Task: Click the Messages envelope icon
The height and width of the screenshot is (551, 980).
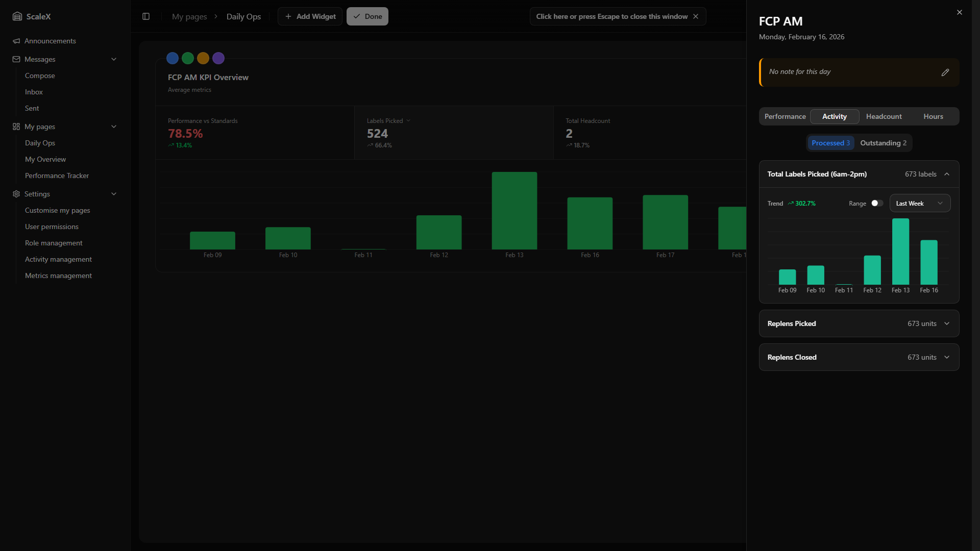Action: (x=16, y=59)
